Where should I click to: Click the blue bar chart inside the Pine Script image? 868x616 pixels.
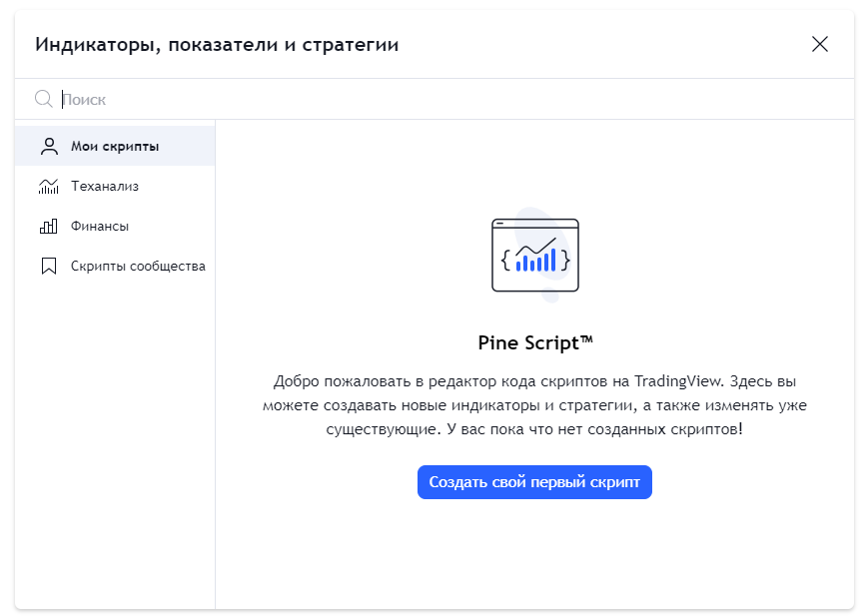[x=536, y=262]
